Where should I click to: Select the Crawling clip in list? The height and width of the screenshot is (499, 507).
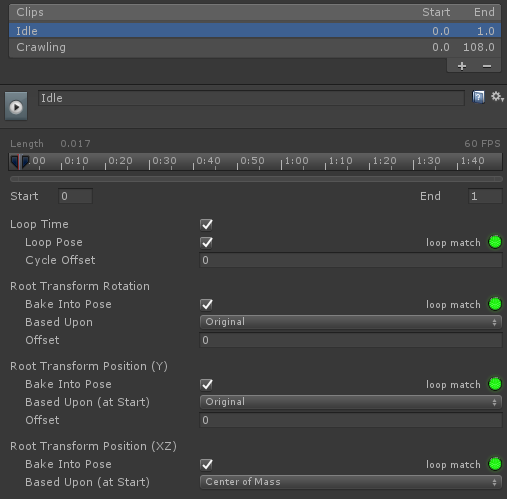pyautogui.click(x=255, y=47)
